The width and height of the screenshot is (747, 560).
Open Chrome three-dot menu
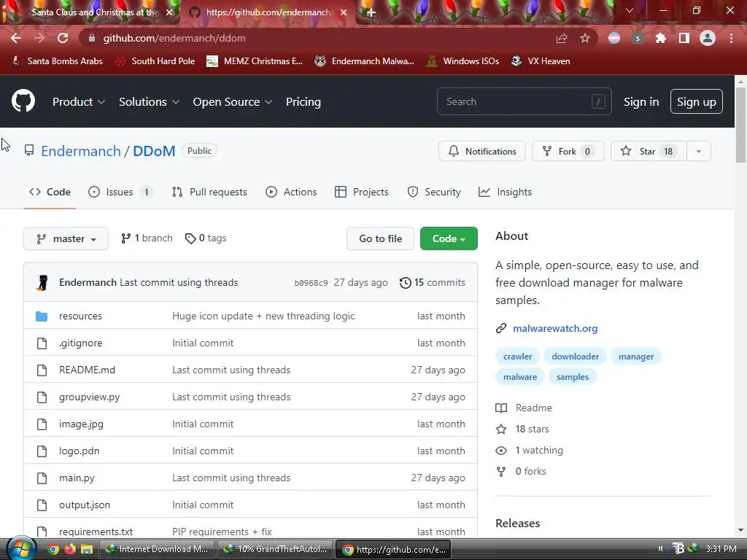pyautogui.click(x=731, y=38)
